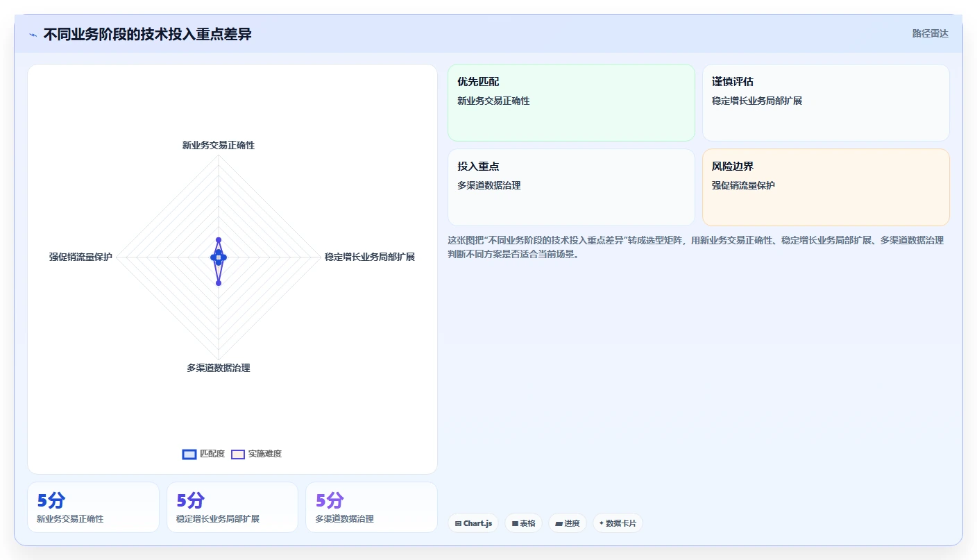Click 强促销流量保护 text in 风险边界 card

(743, 185)
